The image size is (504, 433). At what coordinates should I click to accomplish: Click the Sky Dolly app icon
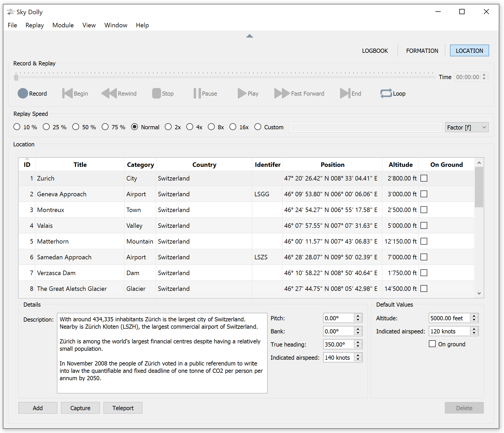click(x=11, y=12)
